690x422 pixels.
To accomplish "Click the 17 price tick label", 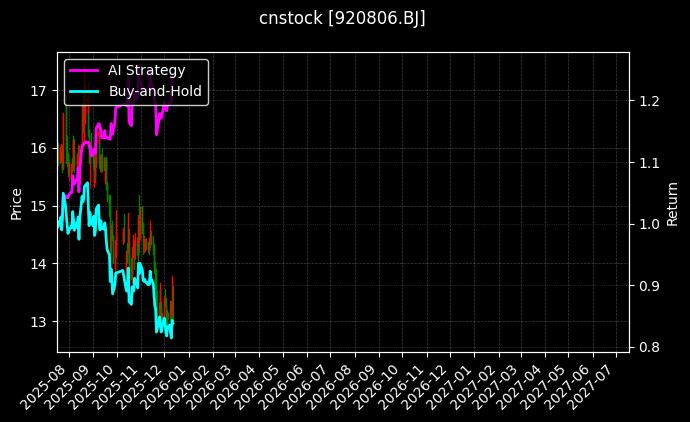I will click(x=39, y=91).
